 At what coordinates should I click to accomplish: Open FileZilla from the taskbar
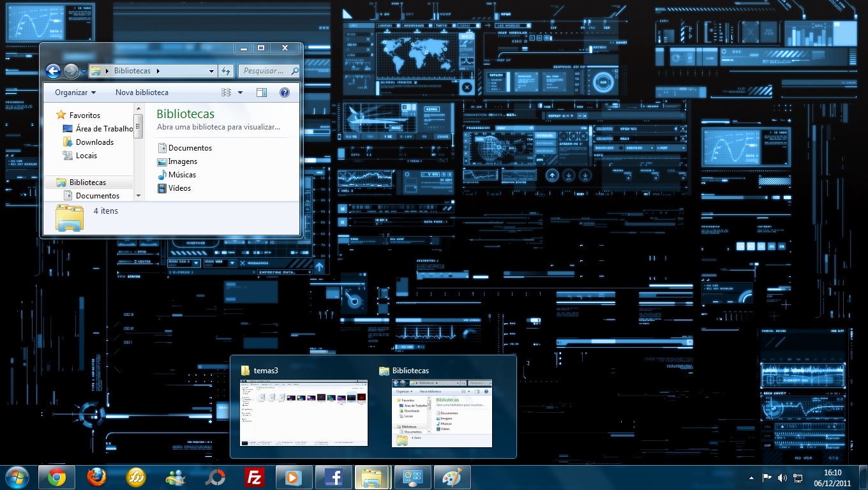[x=255, y=477]
